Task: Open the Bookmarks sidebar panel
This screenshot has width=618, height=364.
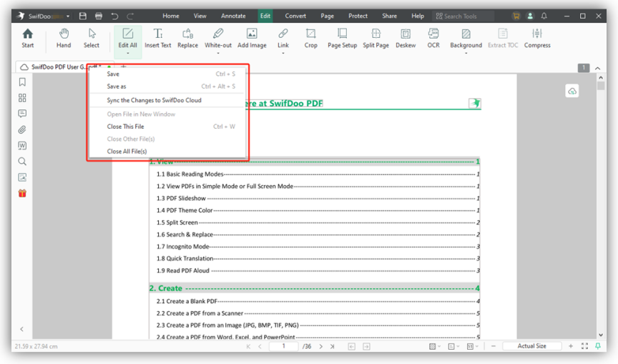Action: 22,82
